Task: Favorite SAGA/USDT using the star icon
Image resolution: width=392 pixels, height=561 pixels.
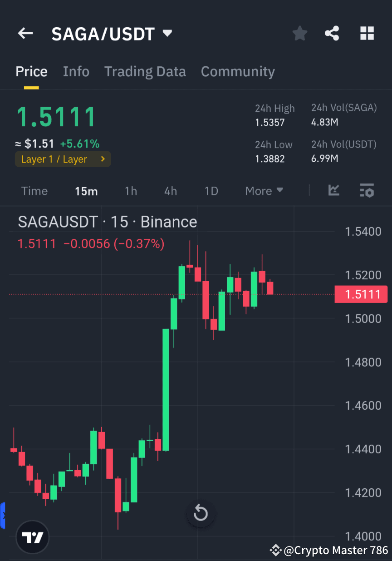Action: (300, 33)
